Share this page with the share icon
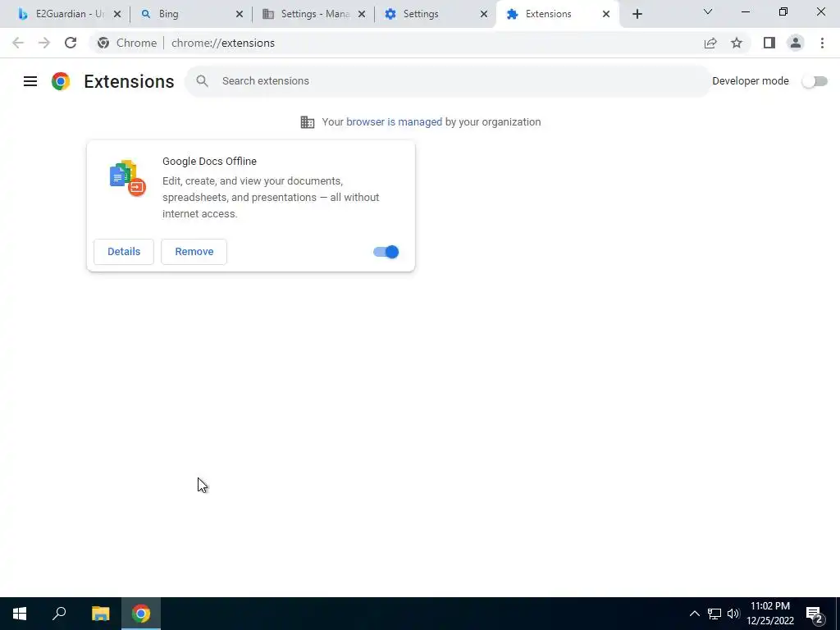The image size is (840, 630). 710,43
